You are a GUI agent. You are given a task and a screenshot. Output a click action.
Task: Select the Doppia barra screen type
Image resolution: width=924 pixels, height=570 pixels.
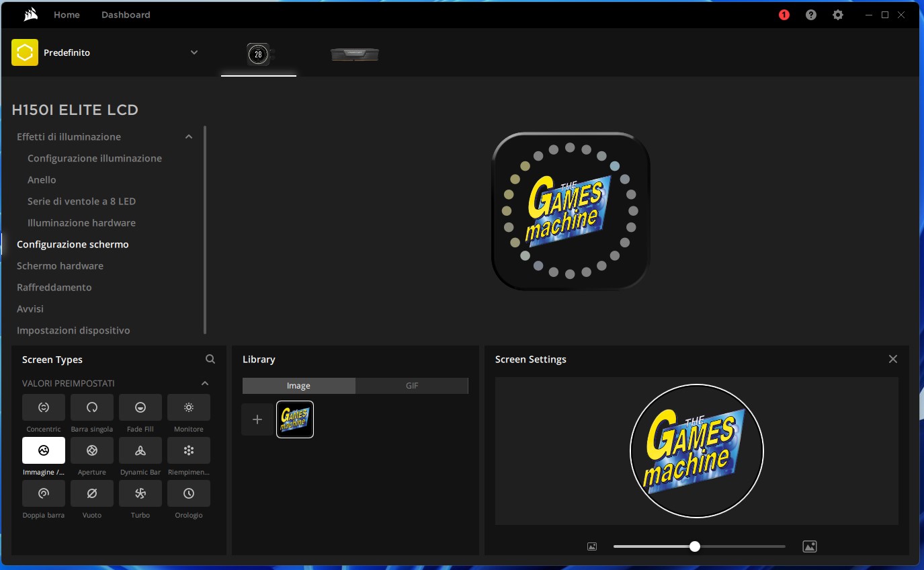click(x=44, y=493)
